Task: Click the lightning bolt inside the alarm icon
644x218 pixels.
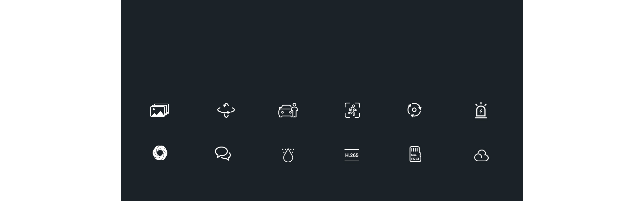Action: [x=481, y=111]
